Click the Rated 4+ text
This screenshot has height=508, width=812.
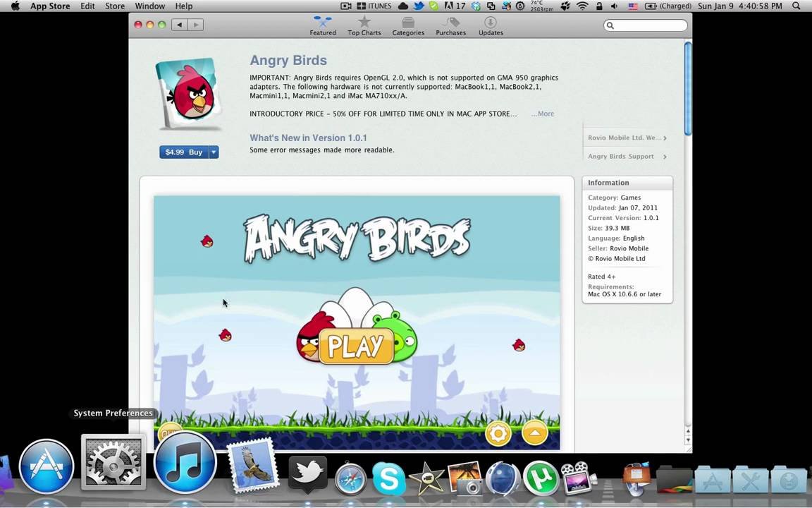click(x=602, y=277)
